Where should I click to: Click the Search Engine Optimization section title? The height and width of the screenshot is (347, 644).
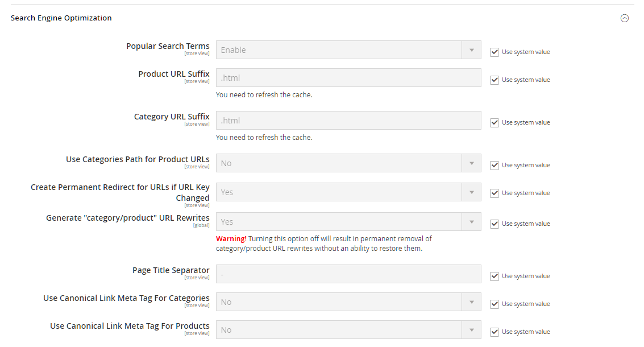(x=61, y=18)
